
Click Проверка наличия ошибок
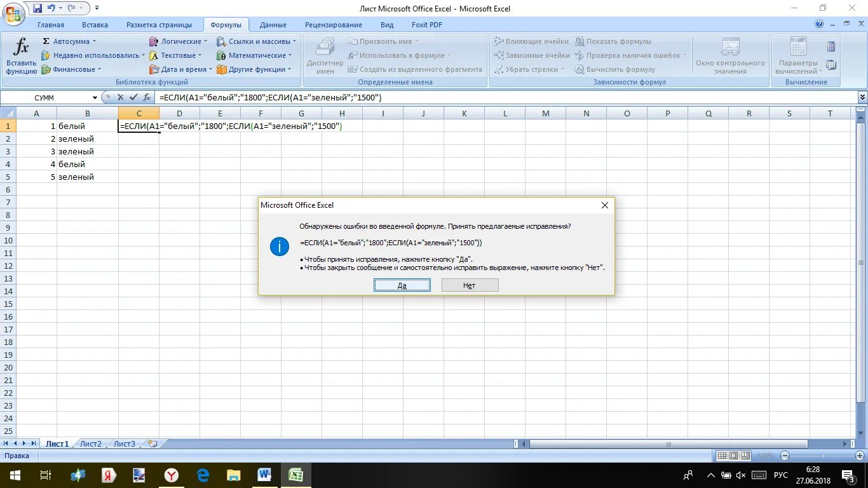pyautogui.click(x=631, y=55)
